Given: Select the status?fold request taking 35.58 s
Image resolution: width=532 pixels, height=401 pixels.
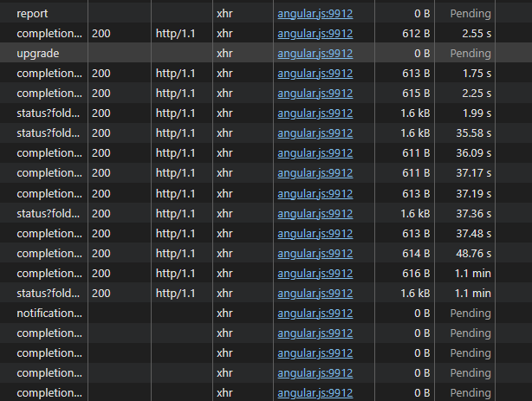Looking at the screenshot, I should pyautogui.click(x=49, y=133).
